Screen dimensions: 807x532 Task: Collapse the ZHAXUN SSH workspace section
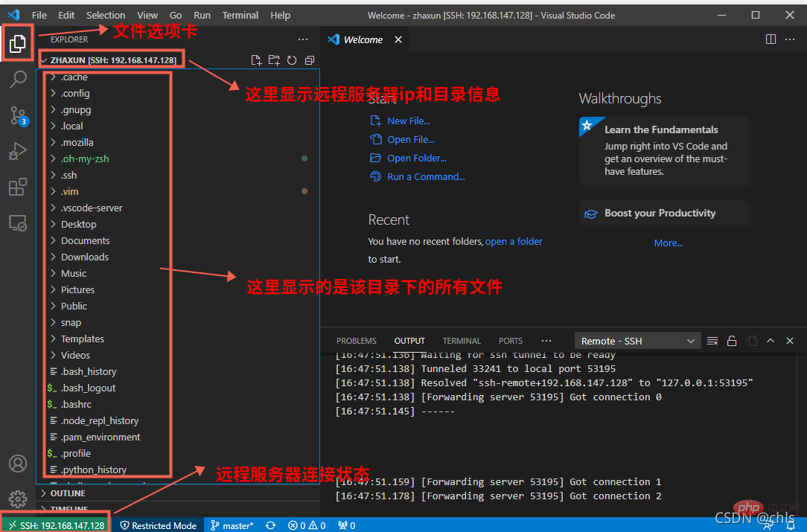pos(45,59)
